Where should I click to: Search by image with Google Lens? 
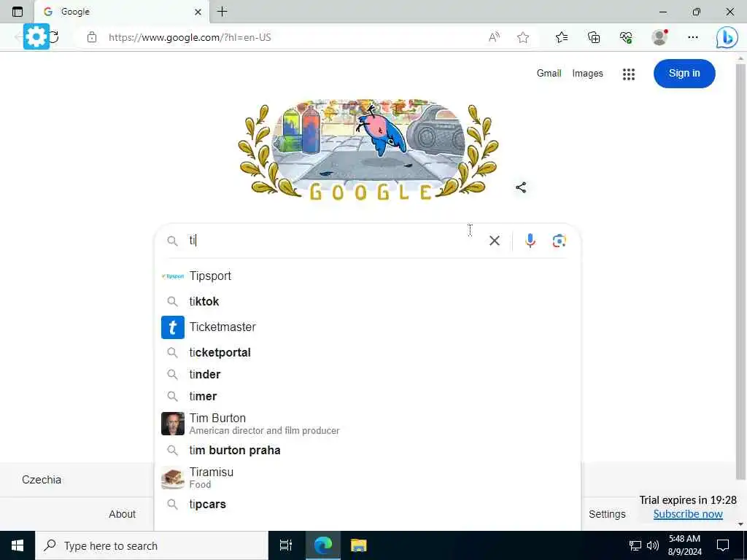560,241
